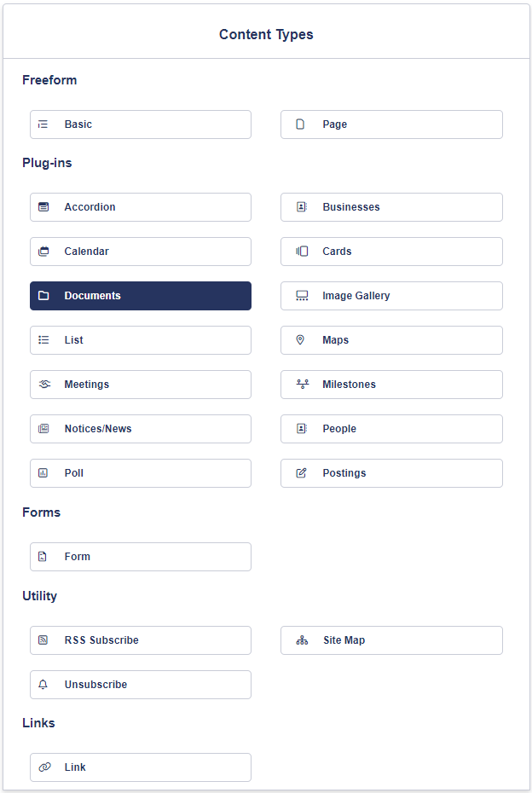This screenshot has width=532, height=793.
Task: Select the Basic freeform content type
Action: tap(141, 124)
